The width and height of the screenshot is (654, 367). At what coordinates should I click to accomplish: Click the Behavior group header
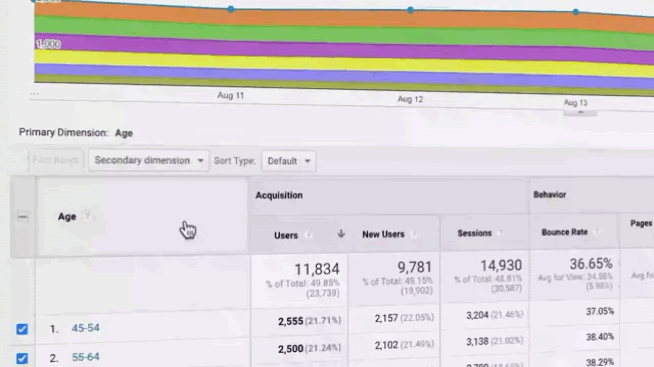(x=550, y=194)
